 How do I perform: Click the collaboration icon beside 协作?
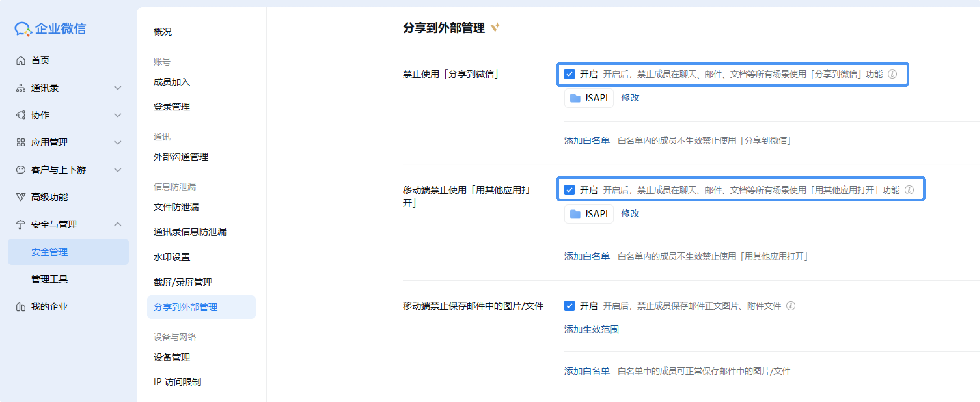[21, 115]
